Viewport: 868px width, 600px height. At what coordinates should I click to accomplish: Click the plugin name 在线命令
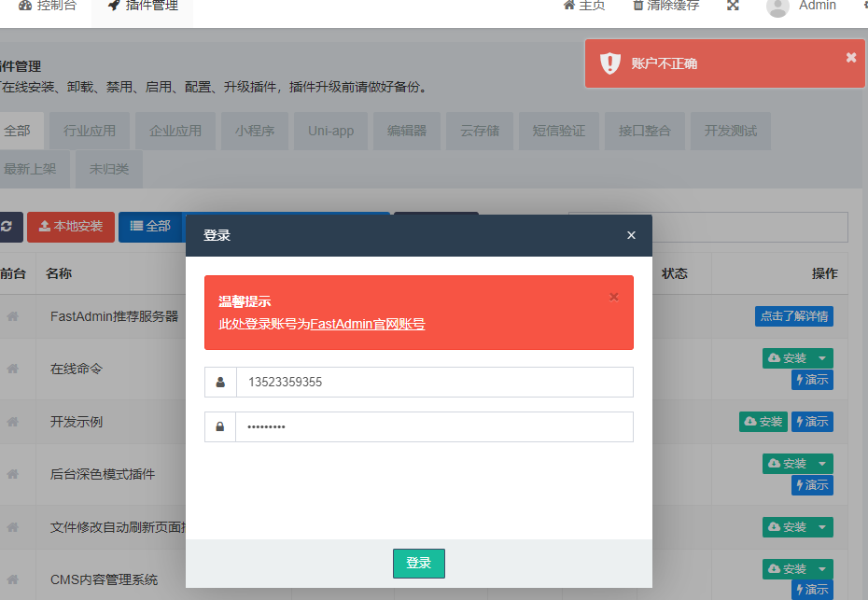tap(77, 369)
